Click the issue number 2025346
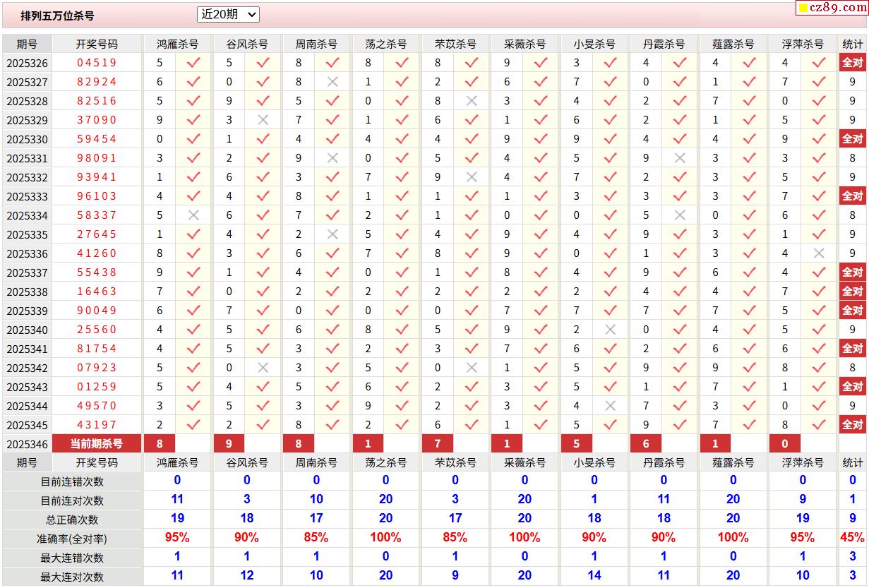The width and height of the screenshot is (869, 588). click(28, 444)
